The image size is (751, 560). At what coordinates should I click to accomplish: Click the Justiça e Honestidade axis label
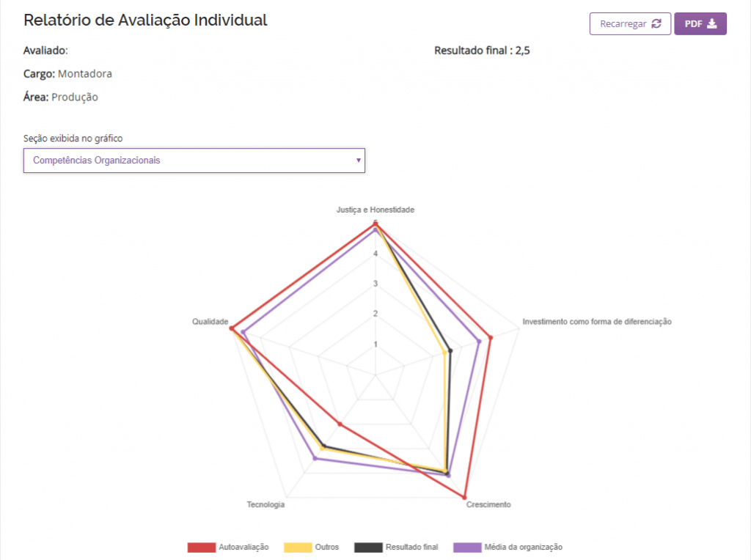click(x=375, y=210)
